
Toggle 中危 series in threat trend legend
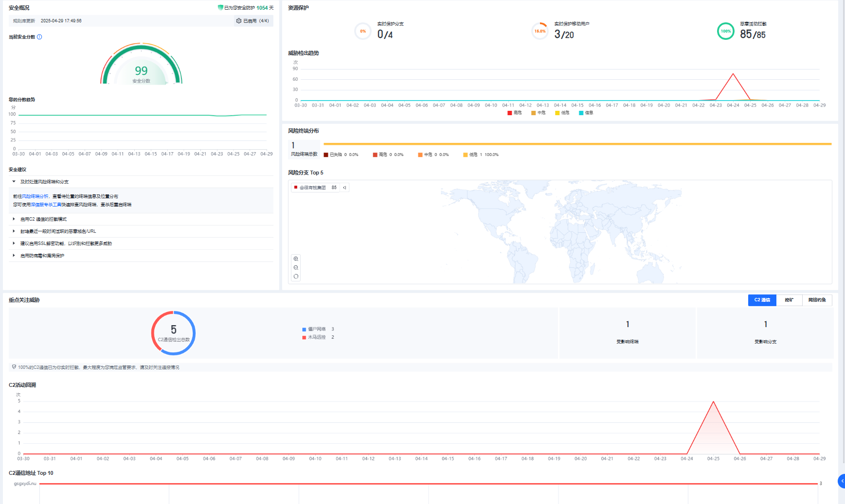538,113
